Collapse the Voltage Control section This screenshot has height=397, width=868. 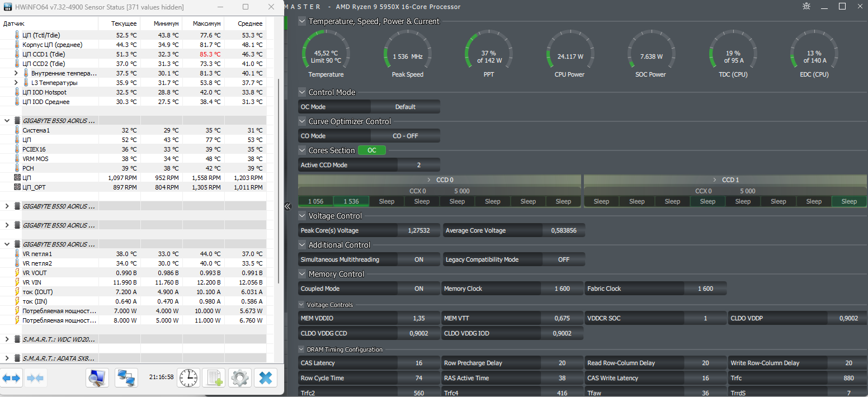click(x=302, y=216)
